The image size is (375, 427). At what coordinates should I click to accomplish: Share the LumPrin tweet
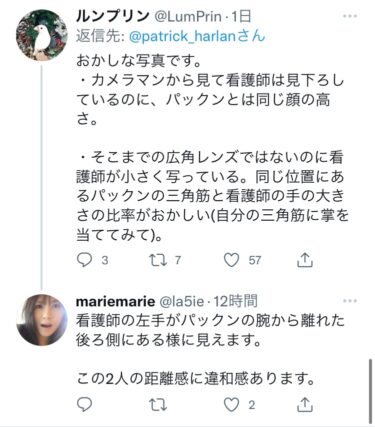(x=305, y=260)
